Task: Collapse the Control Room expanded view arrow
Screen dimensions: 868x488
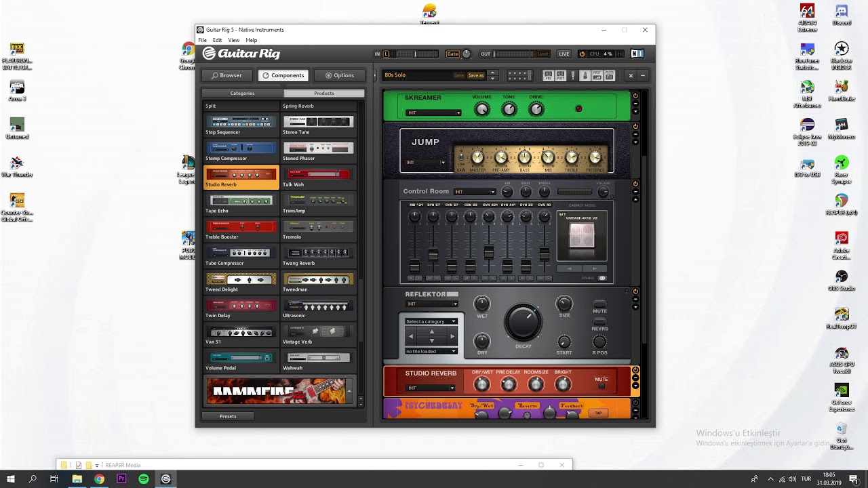Action: pyautogui.click(x=635, y=200)
